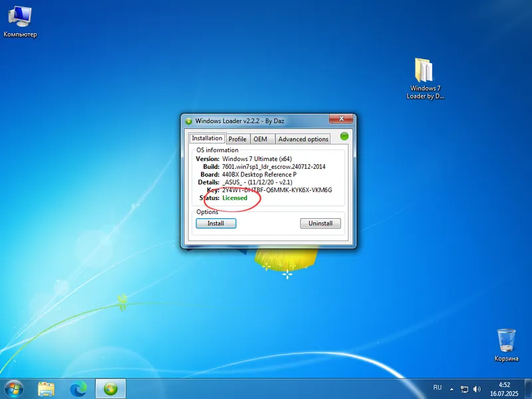The image size is (532, 399).
Task: Click the Windows Loader icon in the title bar
Action: pyautogui.click(x=188, y=121)
